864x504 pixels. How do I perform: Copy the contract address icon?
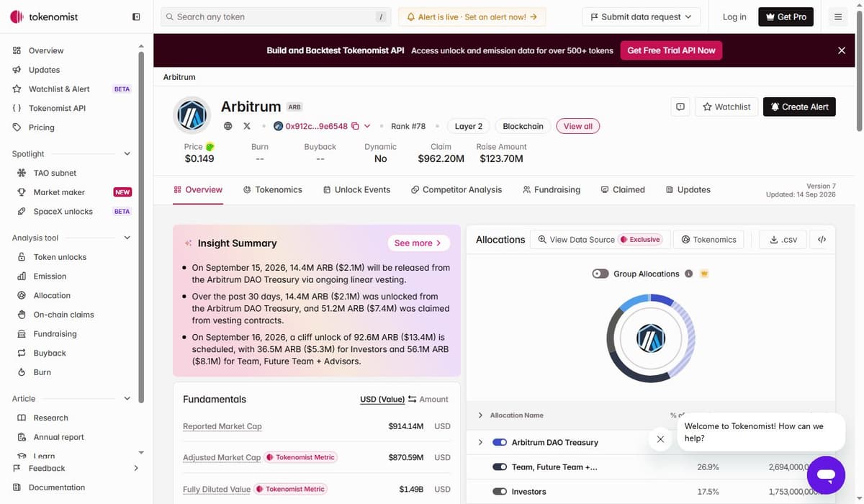355,126
